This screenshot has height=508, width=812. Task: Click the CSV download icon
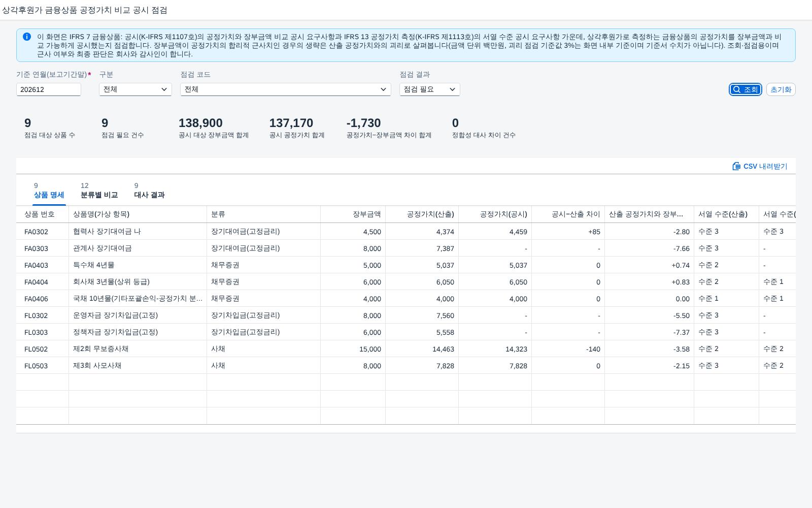(x=736, y=166)
